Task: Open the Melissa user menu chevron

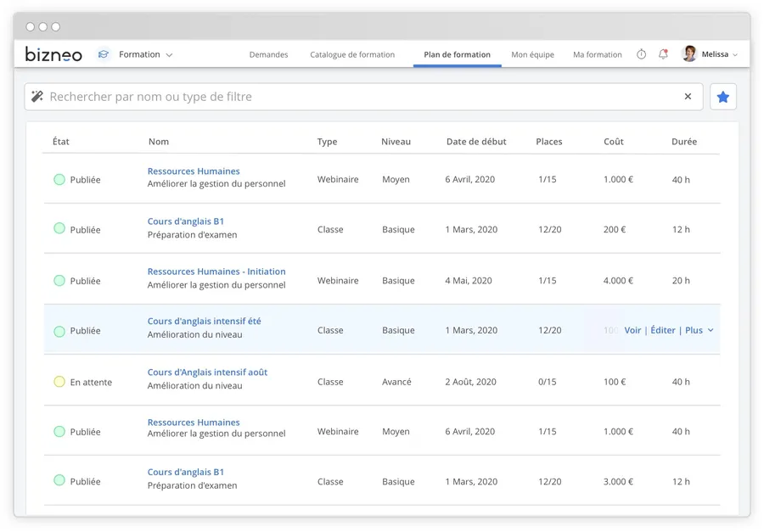Action: click(735, 55)
